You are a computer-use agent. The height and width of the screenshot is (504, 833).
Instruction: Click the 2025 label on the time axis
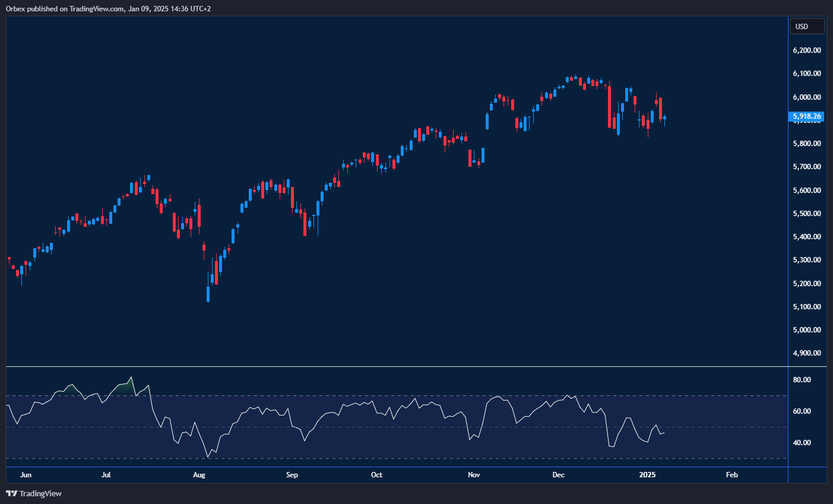[647, 475]
